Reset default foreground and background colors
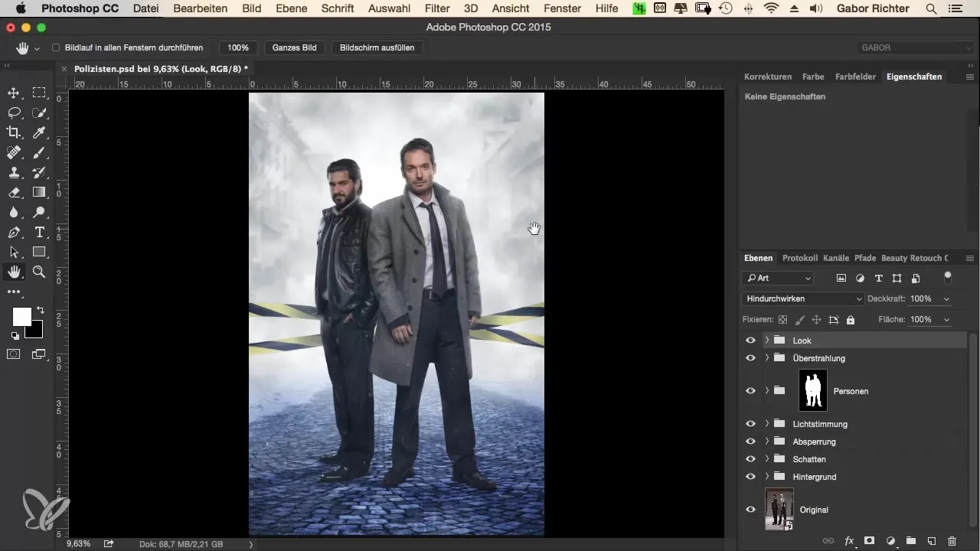Screen dimensions: 980x551 (x=15, y=336)
